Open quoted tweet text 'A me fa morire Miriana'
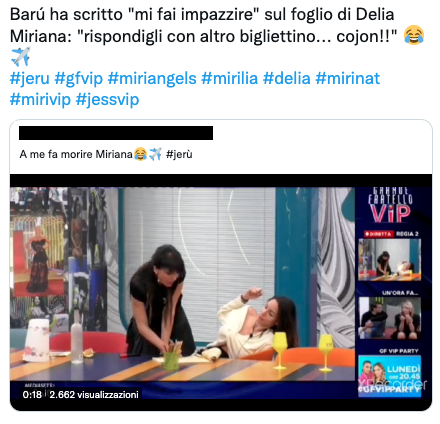Screen dimensions: 440x424 click(x=76, y=155)
